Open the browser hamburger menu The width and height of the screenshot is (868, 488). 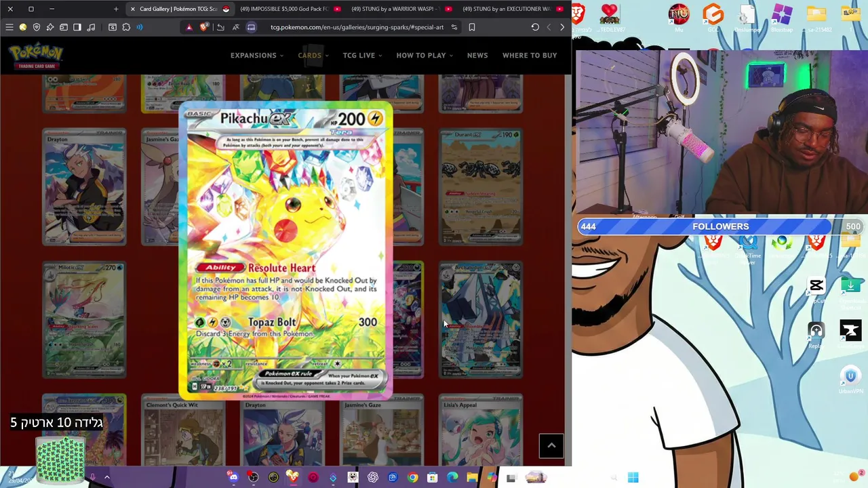[x=9, y=27]
